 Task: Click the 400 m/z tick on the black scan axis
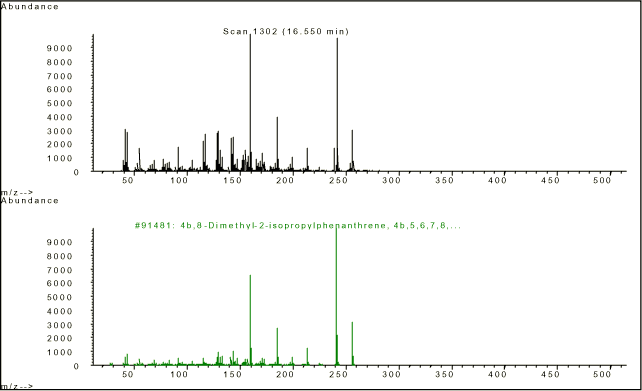pyautogui.click(x=497, y=180)
